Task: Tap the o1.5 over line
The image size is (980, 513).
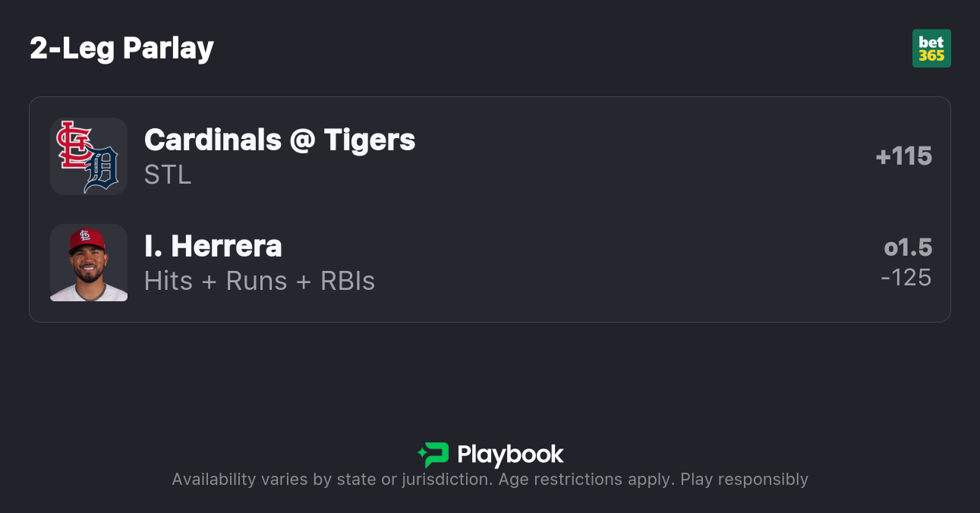Action: [x=908, y=247]
